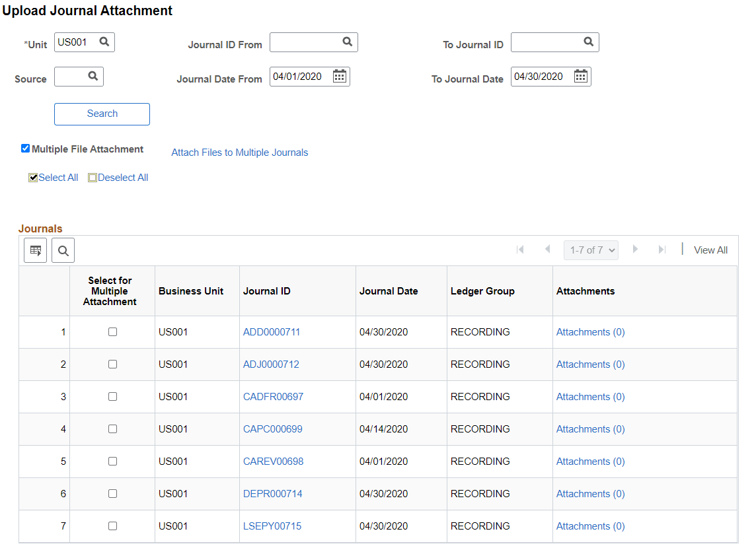
Task: Disable the Multiple File Attachment checkbox
Action: (25, 149)
